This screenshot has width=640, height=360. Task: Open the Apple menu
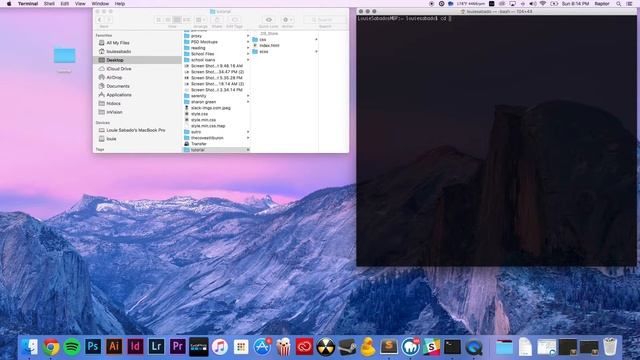9,4
